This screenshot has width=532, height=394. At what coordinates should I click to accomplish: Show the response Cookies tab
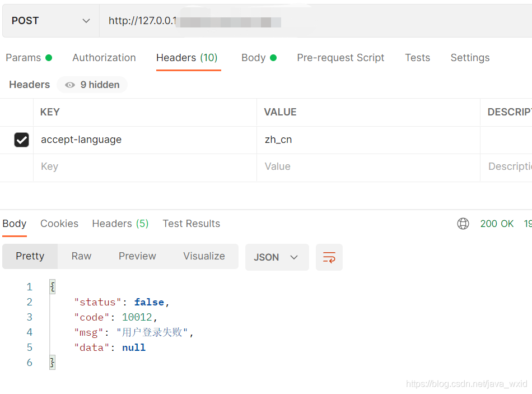click(59, 224)
